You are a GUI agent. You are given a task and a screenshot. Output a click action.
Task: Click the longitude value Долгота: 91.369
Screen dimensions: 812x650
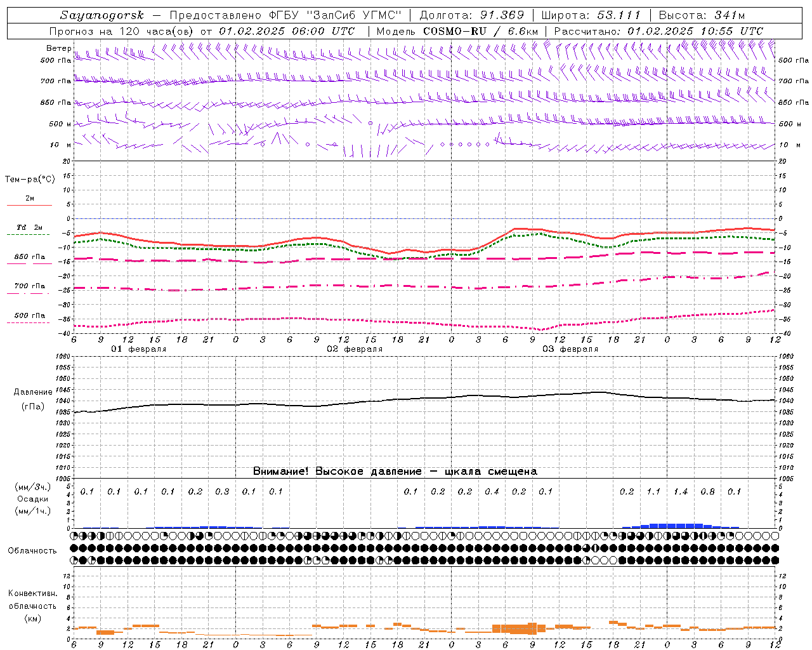pos(472,15)
